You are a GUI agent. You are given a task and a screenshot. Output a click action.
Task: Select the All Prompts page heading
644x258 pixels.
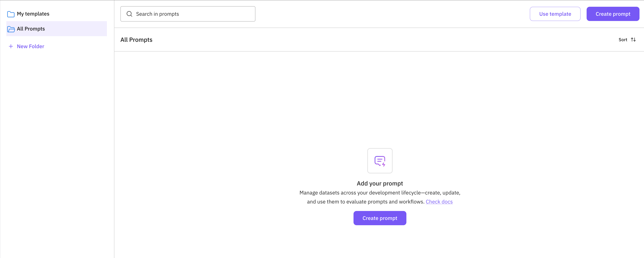click(x=136, y=40)
